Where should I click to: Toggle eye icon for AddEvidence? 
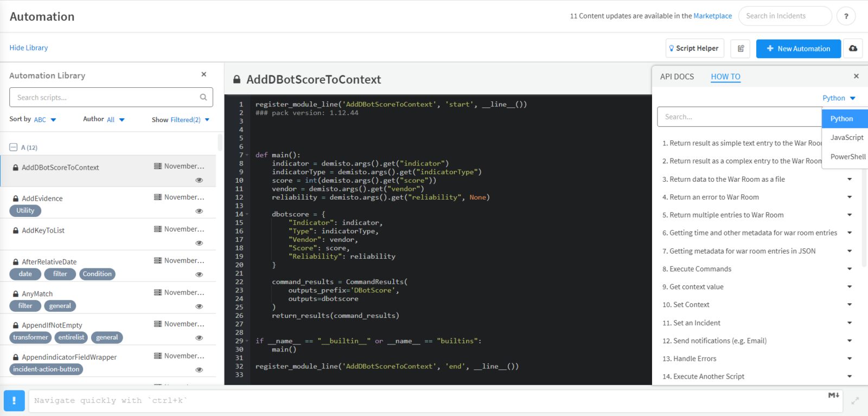tap(199, 211)
